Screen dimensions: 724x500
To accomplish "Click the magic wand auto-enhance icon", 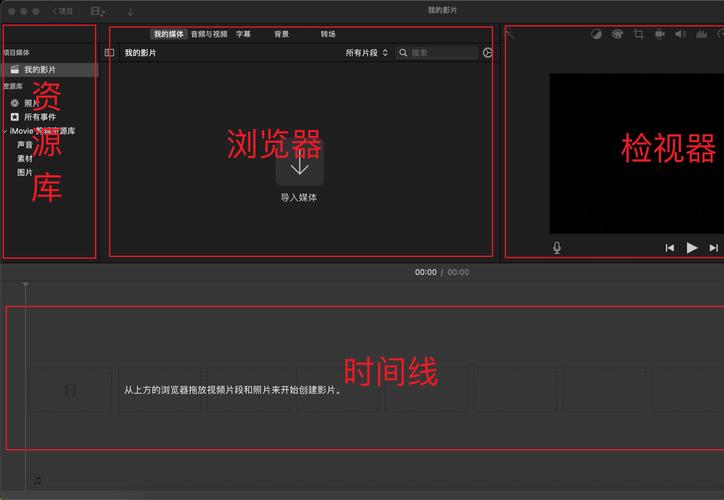I will pos(509,34).
